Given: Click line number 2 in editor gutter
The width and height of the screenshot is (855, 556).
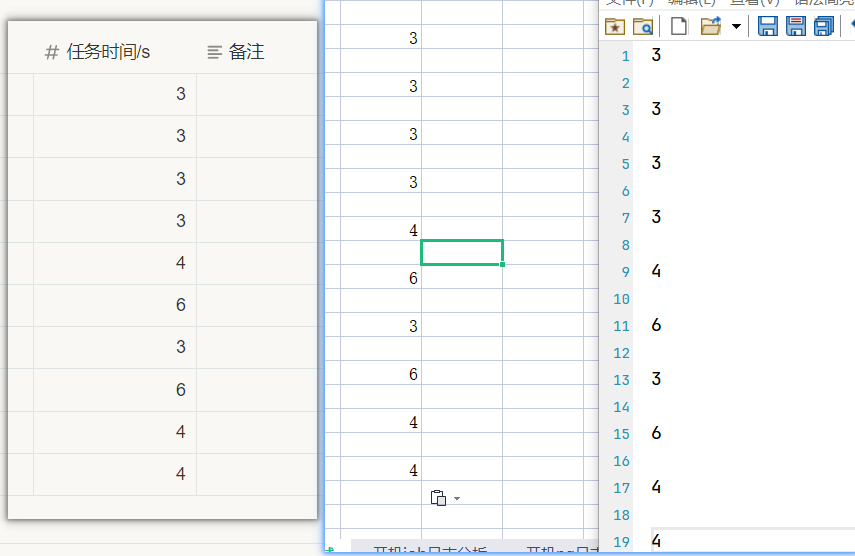Looking at the screenshot, I should [625, 83].
